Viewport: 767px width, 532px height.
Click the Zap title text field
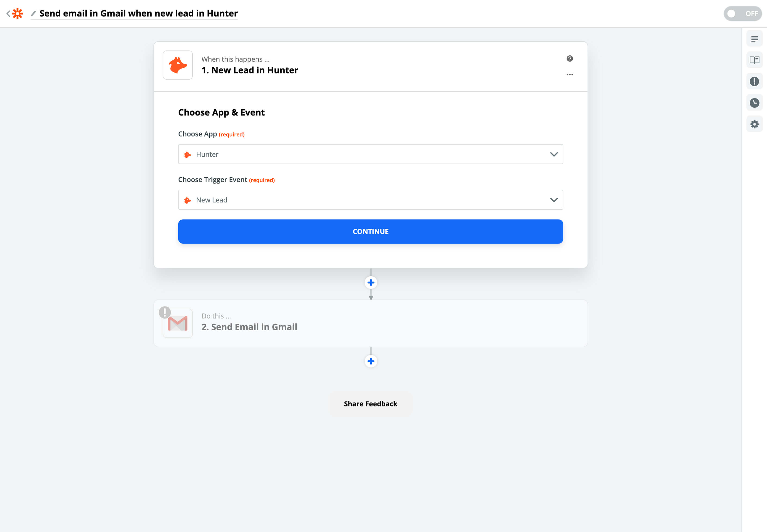pos(138,13)
